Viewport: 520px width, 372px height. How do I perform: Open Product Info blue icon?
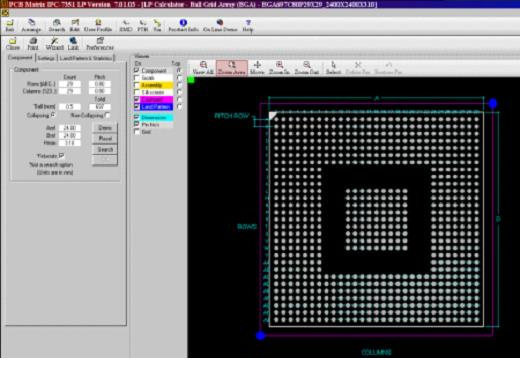tap(183, 25)
